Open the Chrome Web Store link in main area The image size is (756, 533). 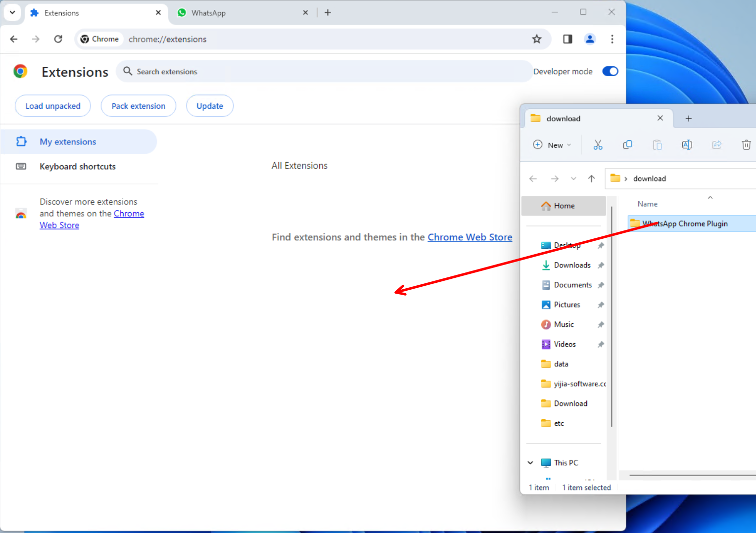point(470,237)
